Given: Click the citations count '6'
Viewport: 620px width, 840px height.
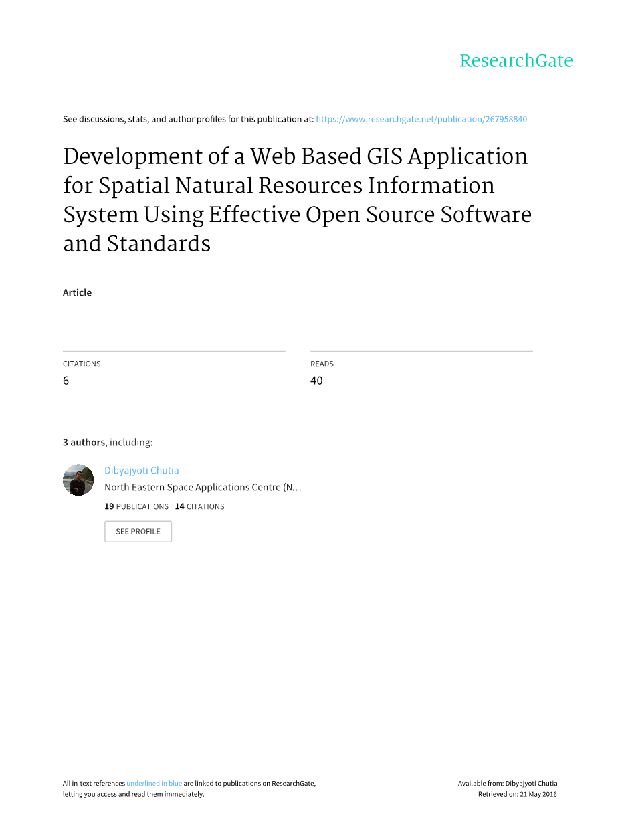Looking at the screenshot, I should coord(66,380).
